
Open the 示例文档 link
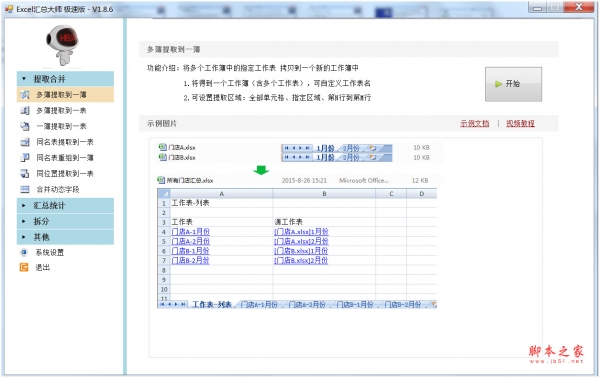pyautogui.click(x=474, y=123)
